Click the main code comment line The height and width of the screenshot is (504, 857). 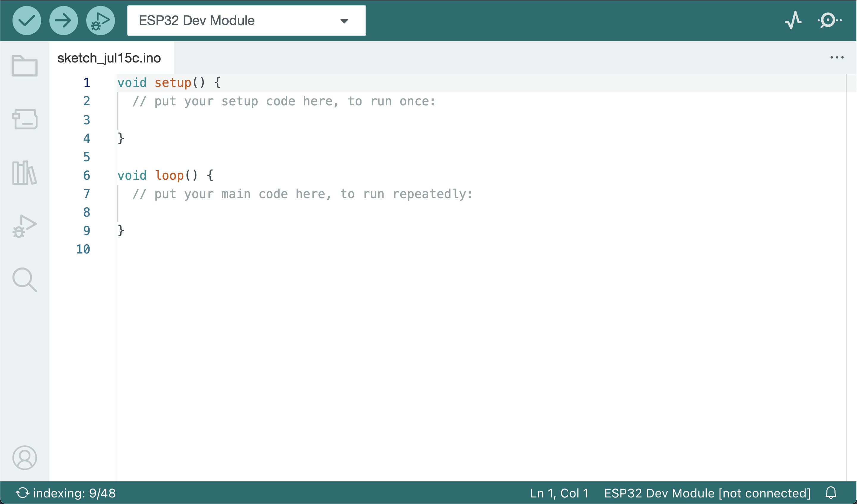click(x=302, y=194)
